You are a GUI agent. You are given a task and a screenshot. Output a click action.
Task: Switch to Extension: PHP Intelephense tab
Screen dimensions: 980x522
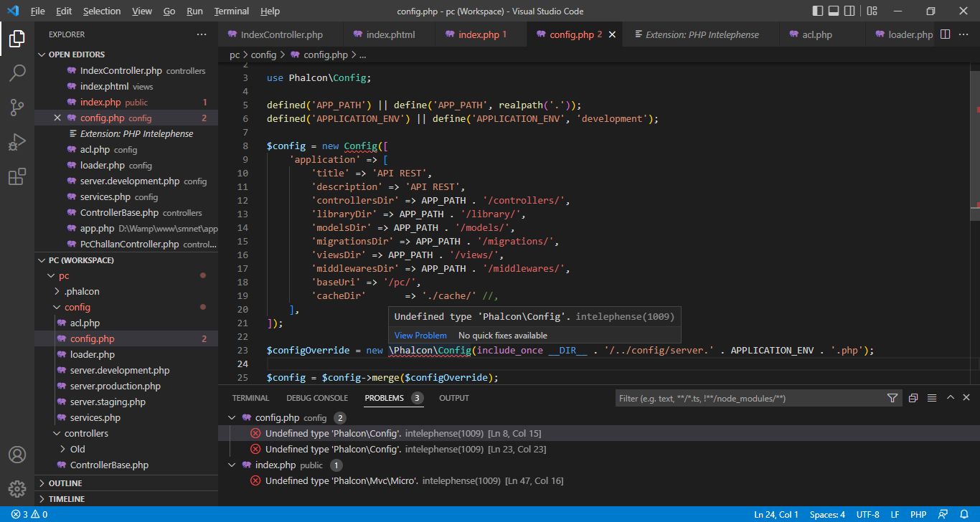(702, 34)
